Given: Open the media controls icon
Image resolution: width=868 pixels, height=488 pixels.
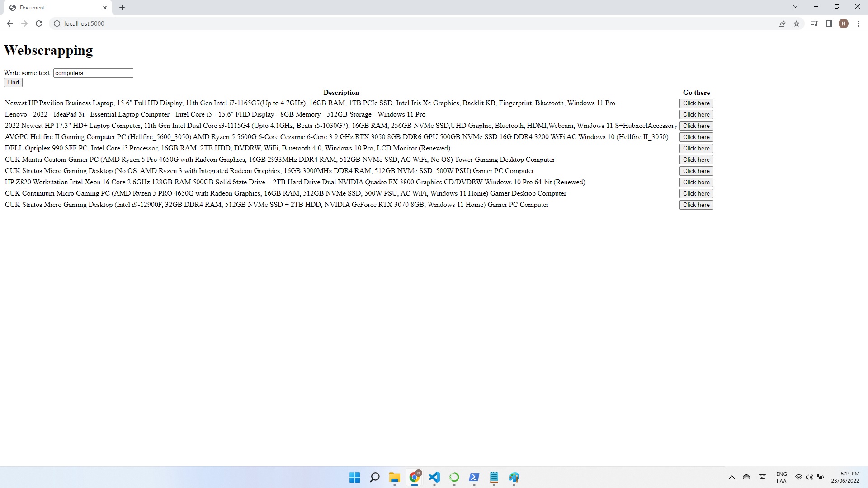Looking at the screenshot, I should [814, 23].
